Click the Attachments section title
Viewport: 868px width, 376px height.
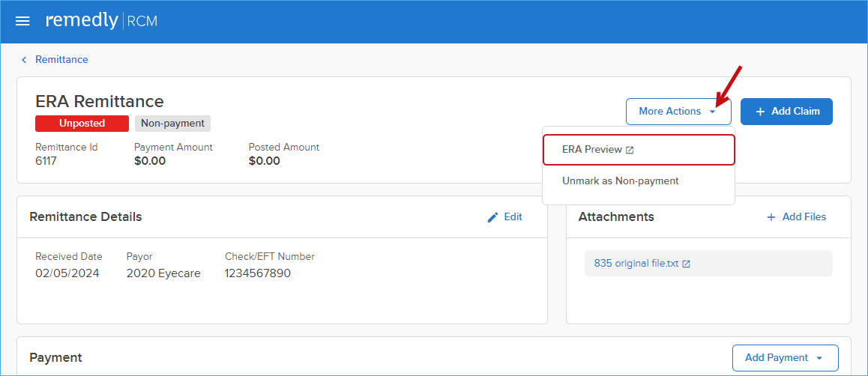616,216
